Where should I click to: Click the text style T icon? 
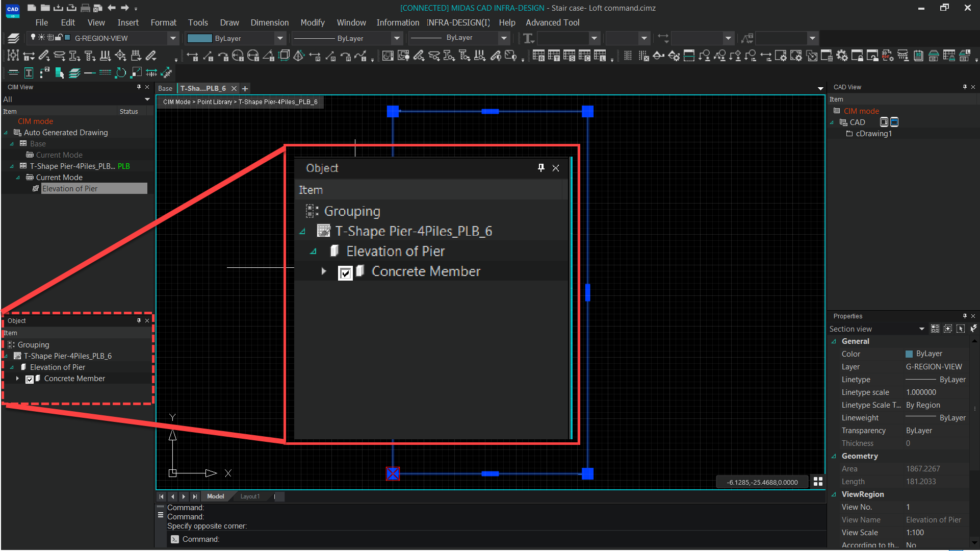coord(528,38)
